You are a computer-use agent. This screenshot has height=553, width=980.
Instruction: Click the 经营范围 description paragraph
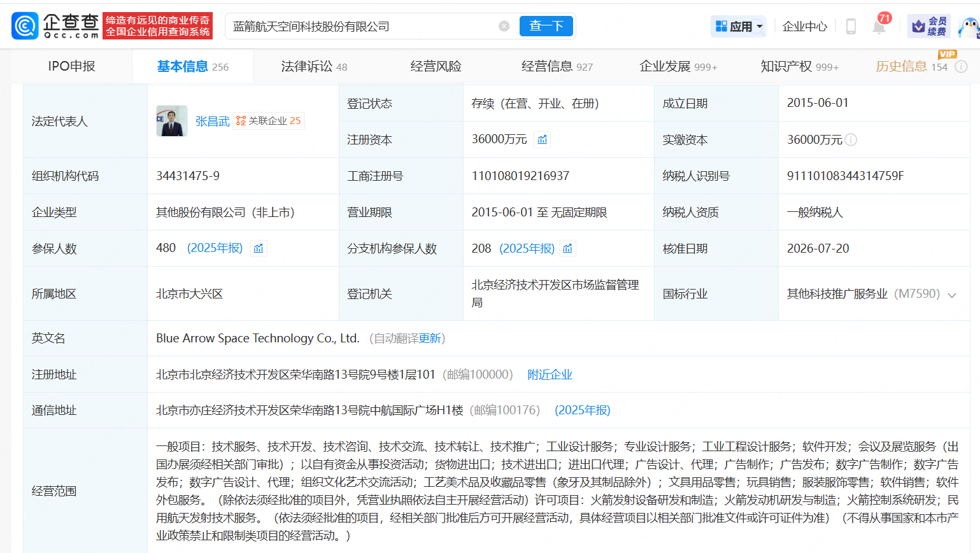click(x=557, y=491)
